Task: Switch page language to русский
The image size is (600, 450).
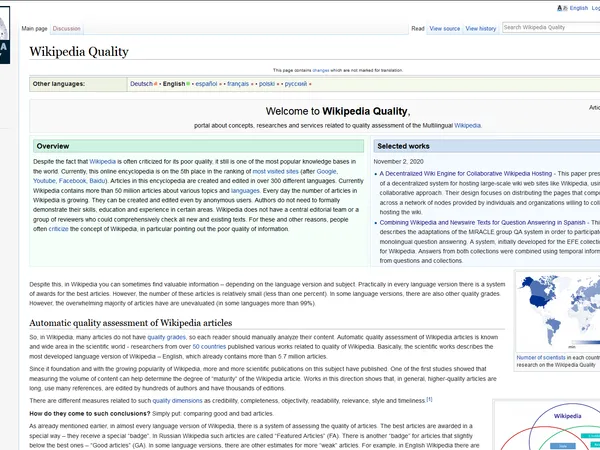Action: coord(296,84)
